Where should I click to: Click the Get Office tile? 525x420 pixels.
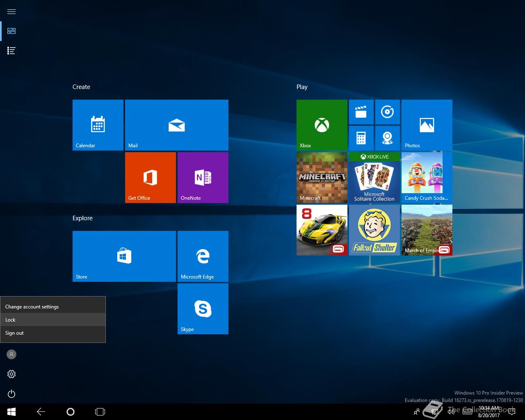tap(150, 177)
